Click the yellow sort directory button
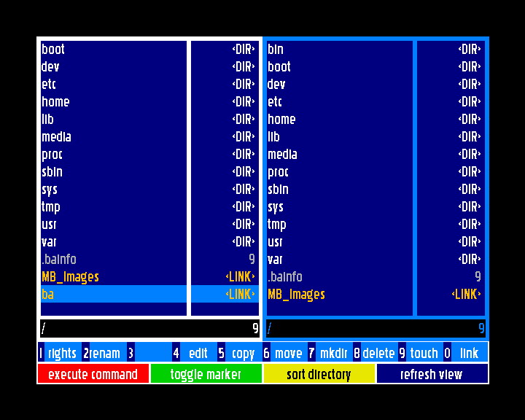 click(x=319, y=374)
